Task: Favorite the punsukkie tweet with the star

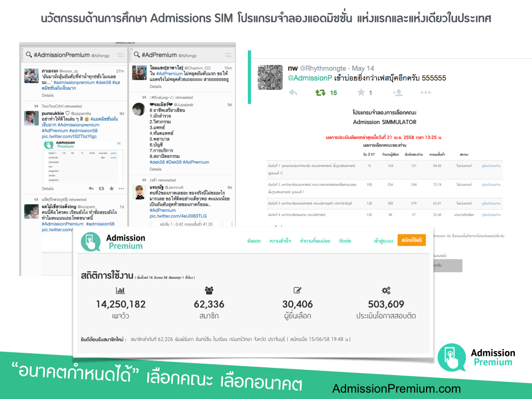Action: point(111,188)
